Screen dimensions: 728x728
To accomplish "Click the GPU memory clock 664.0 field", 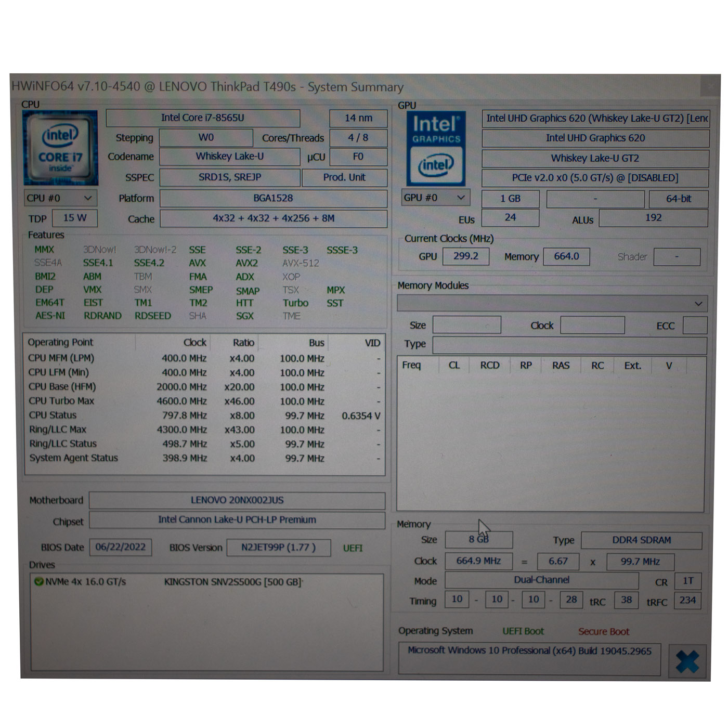I will pyautogui.click(x=566, y=256).
